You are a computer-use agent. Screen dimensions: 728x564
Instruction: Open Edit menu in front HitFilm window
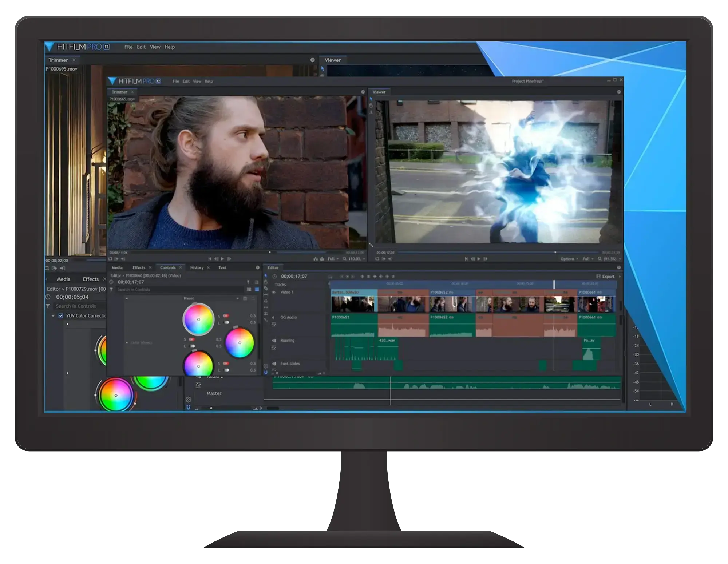coord(186,81)
